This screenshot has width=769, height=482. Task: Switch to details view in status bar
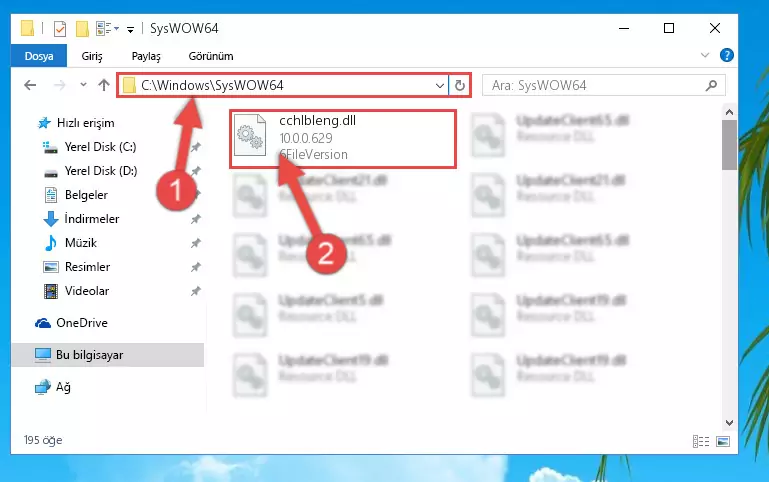[701, 441]
